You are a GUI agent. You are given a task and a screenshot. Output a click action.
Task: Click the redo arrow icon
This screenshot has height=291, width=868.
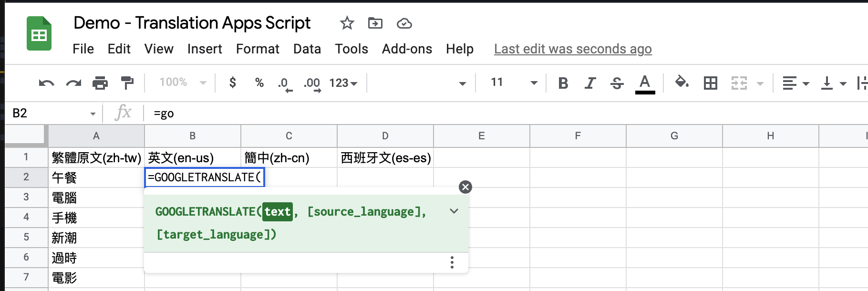point(73,83)
